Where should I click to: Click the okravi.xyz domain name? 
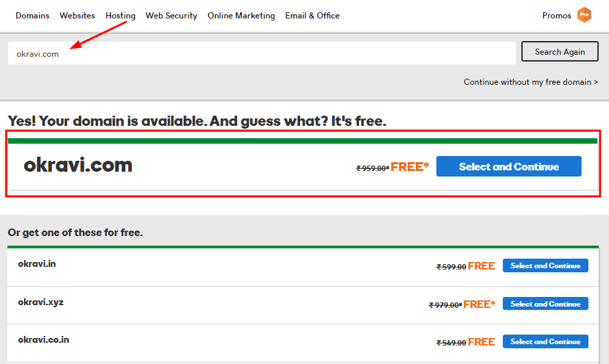41,302
